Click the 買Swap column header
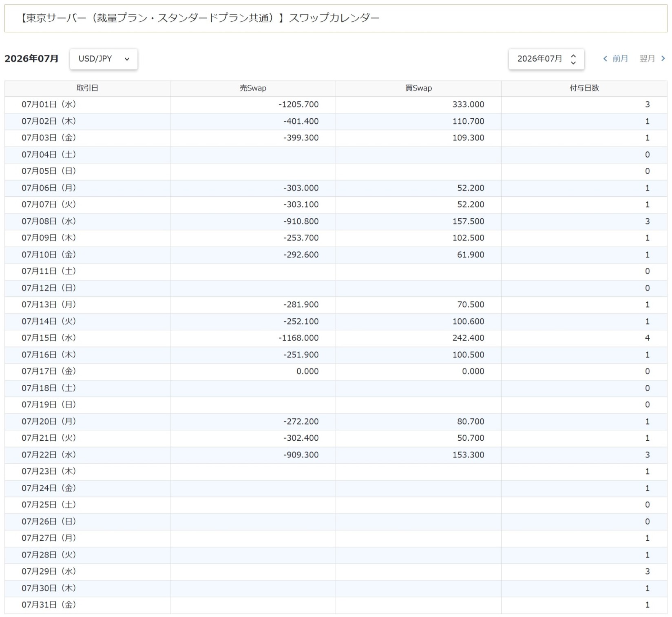The width and height of the screenshot is (672, 617). pyautogui.click(x=418, y=88)
